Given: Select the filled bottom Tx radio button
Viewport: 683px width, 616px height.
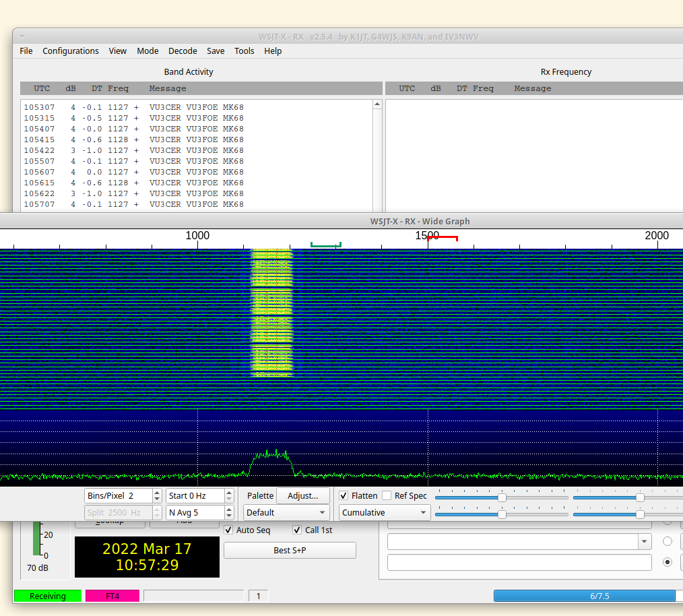Looking at the screenshot, I should coord(667,562).
